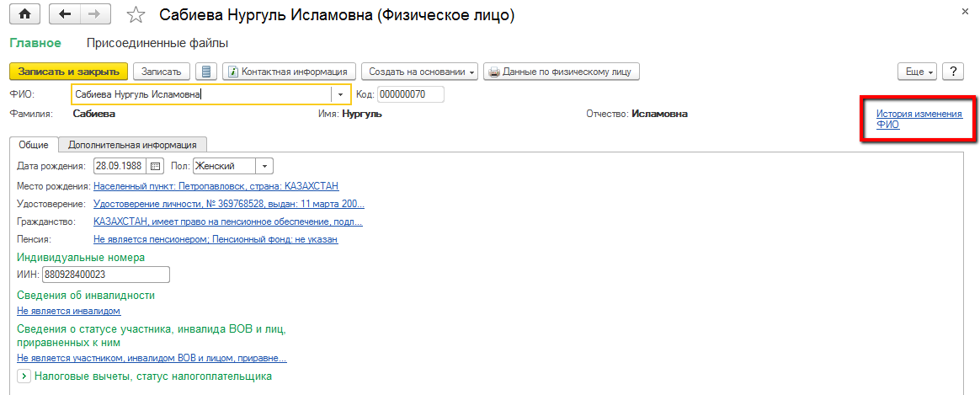Open the report list icon button
The width and height of the screenshot is (980, 395).
tap(205, 72)
